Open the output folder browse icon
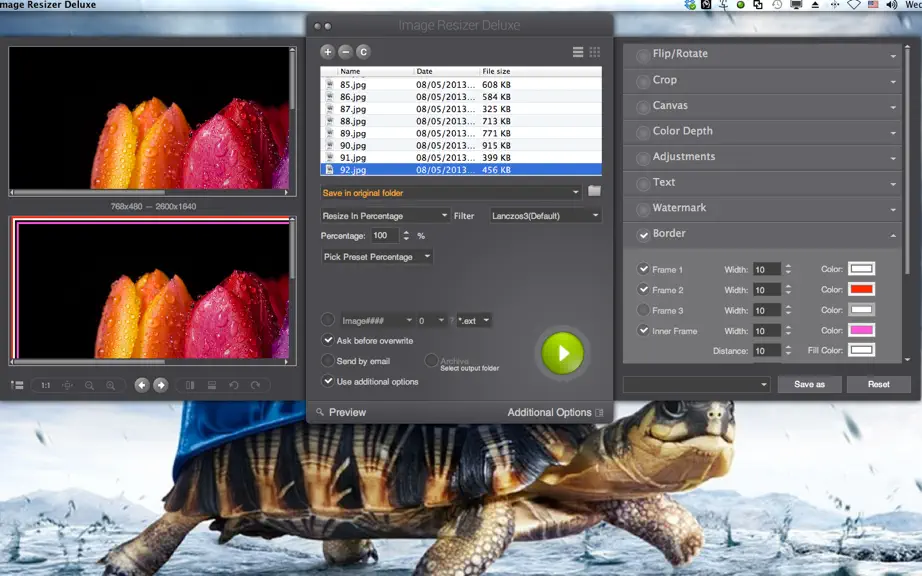922x576 pixels. pyautogui.click(x=594, y=191)
